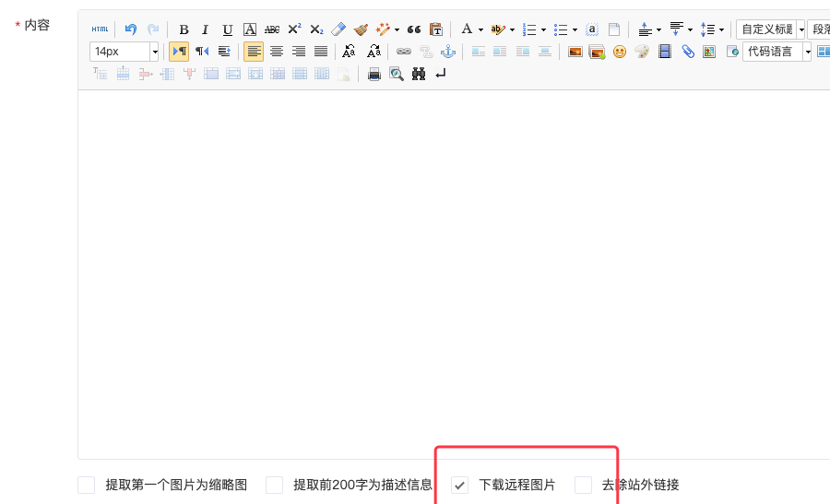The height and width of the screenshot is (504, 830).
Task: Insert an ordered numbered list
Action: (528, 29)
